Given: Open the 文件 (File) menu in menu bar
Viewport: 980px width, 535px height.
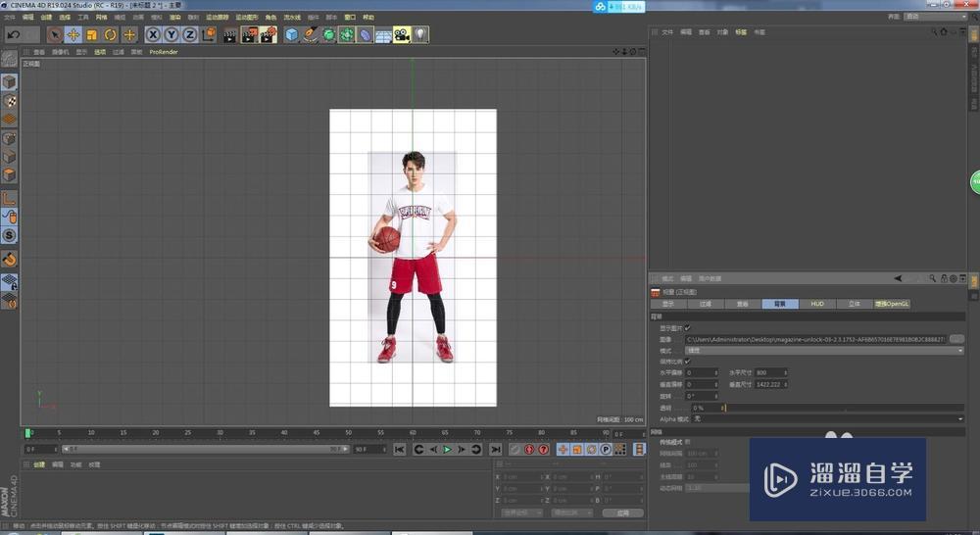Looking at the screenshot, I should click(x=10, y=17).
